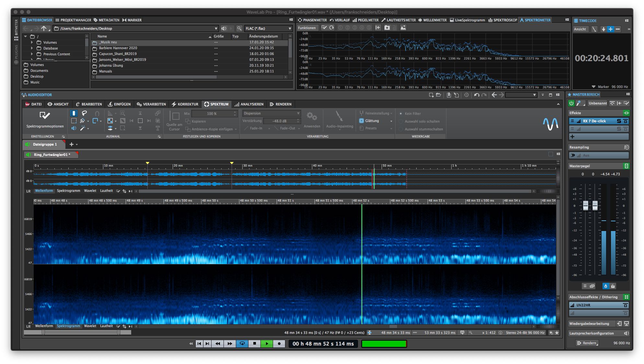Screen dimensions: 644x364
Task: Click the Kopieren button
Action: [x=196, y=121]
